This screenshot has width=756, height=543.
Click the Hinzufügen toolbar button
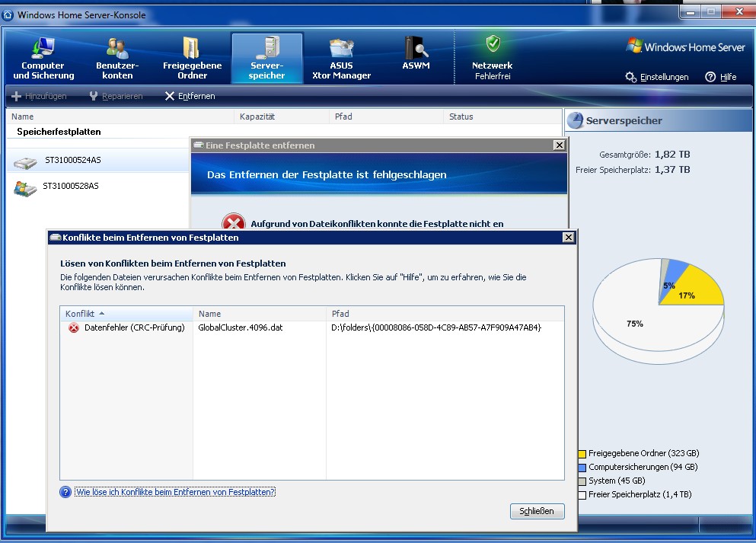coord(39,96)
